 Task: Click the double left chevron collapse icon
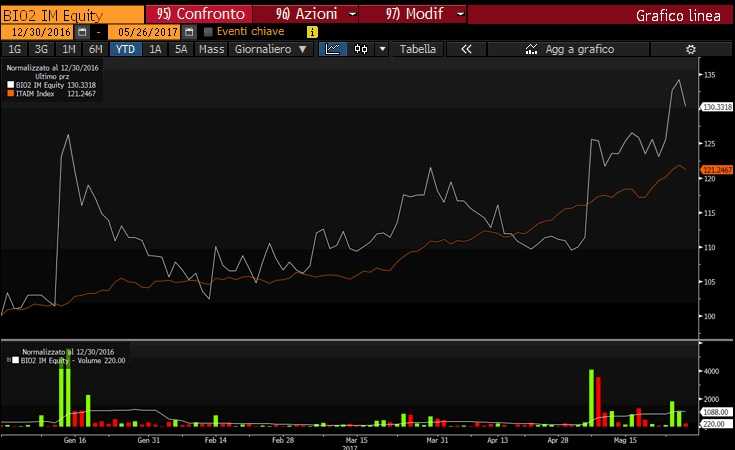(466, 49)
